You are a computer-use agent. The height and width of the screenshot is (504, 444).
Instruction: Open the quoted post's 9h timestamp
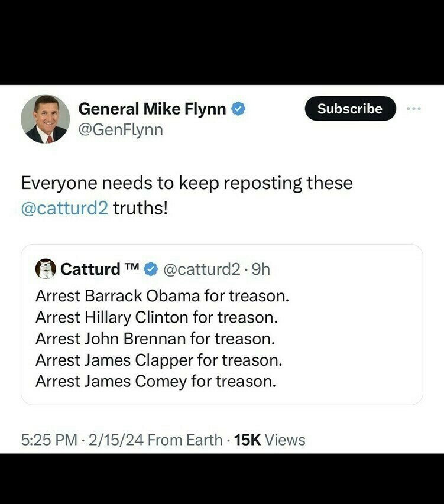(261, 270)
